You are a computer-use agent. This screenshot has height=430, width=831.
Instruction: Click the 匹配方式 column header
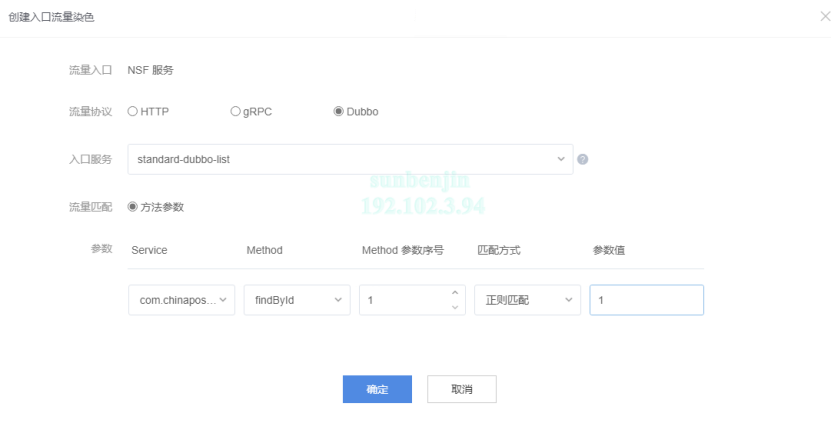499,250
